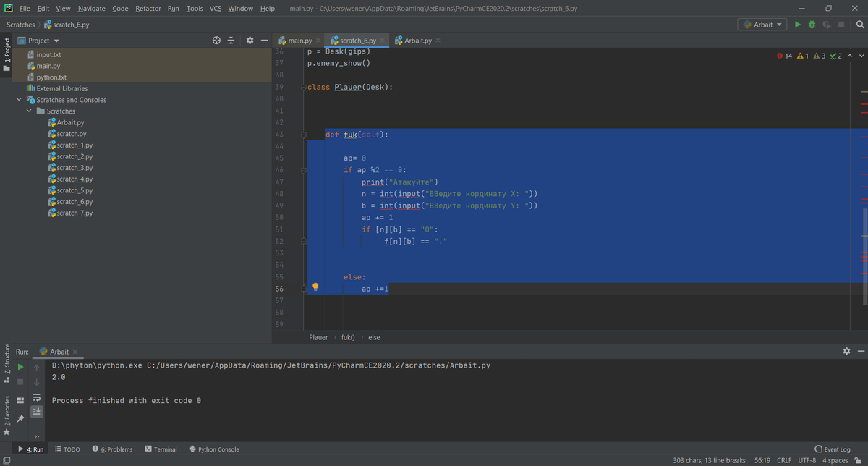This screenshot has width=868, height=466.
Task: Click the 4: Run tool window button
Action: click(x=31, y=449)
